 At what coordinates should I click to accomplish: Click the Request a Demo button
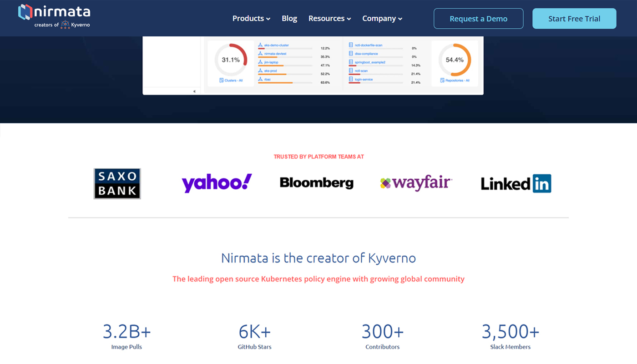coord(478,19)
